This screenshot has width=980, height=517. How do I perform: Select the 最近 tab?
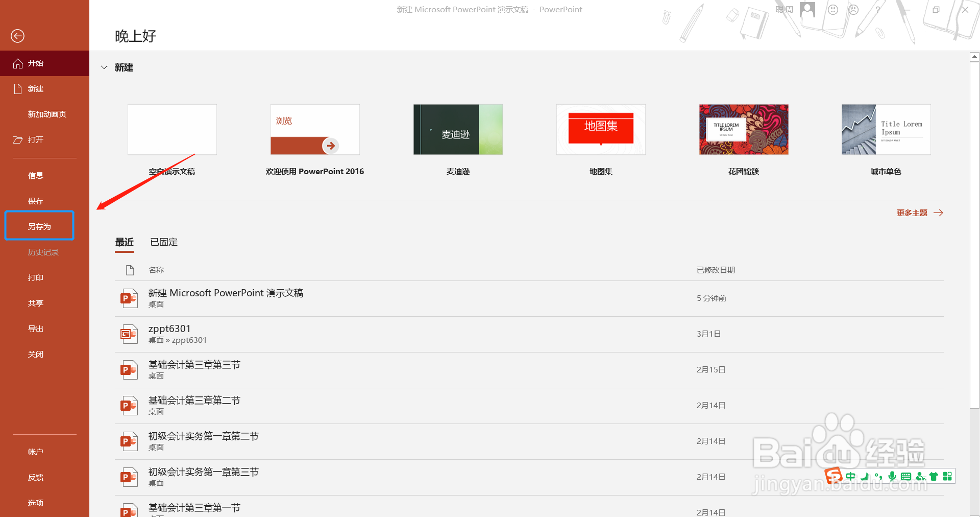click(124, 242)
